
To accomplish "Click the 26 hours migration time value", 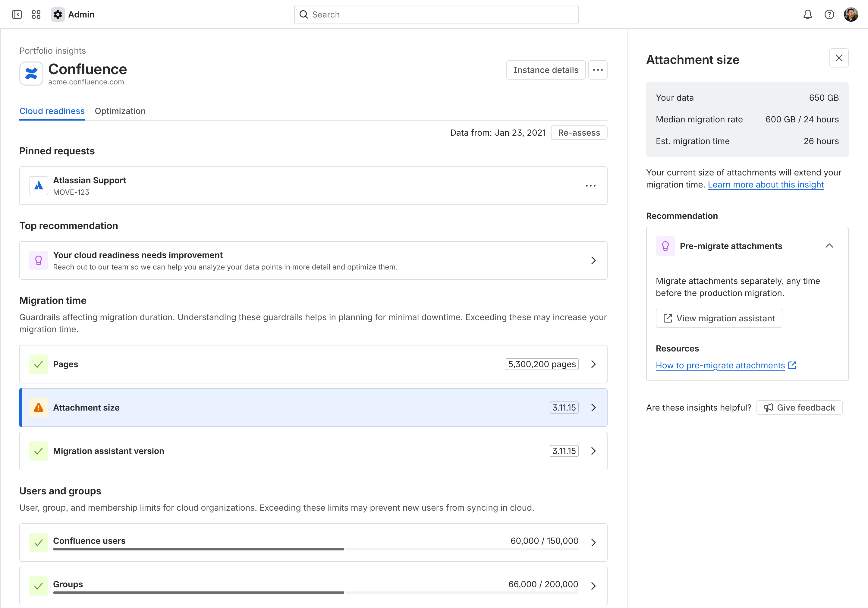I will [x=821, y=141].
